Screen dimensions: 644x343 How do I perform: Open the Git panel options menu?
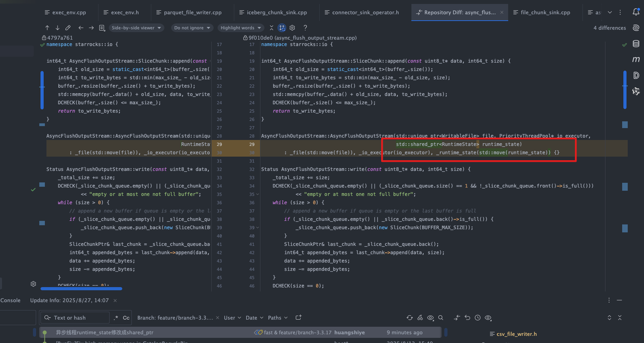[x=609, y=300]
